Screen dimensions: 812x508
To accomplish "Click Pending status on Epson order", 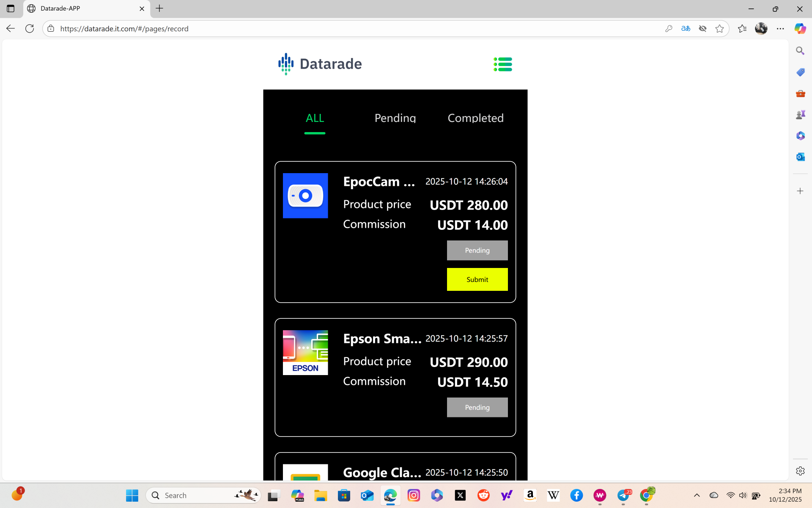I will point(477,407).
